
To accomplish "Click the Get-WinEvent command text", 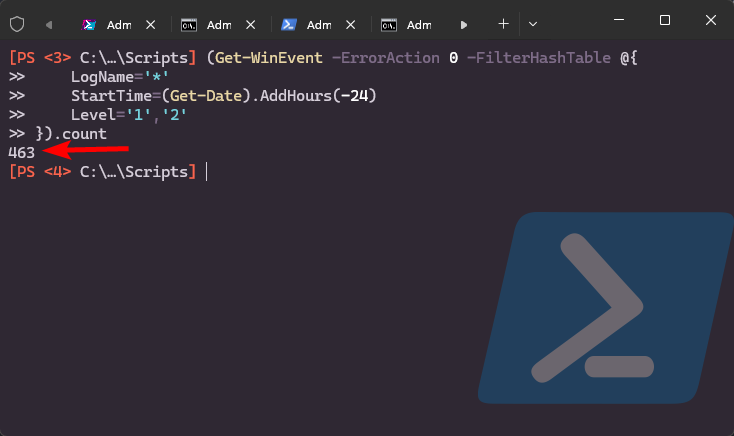I will [269, 58].
